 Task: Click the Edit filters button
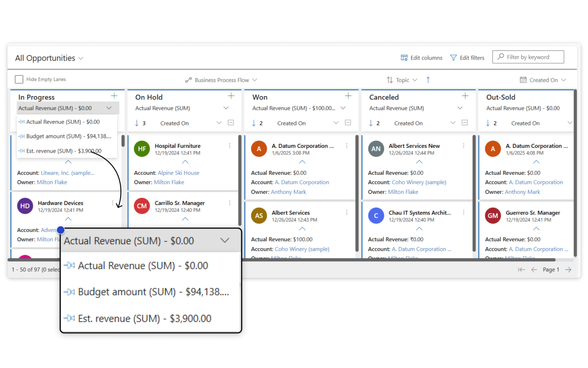coord(467,58)
